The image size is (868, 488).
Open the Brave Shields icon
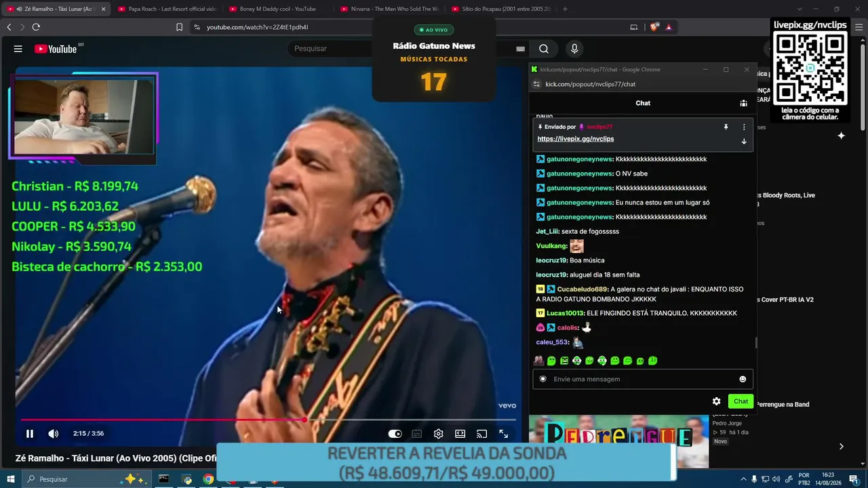coord(654,27)
